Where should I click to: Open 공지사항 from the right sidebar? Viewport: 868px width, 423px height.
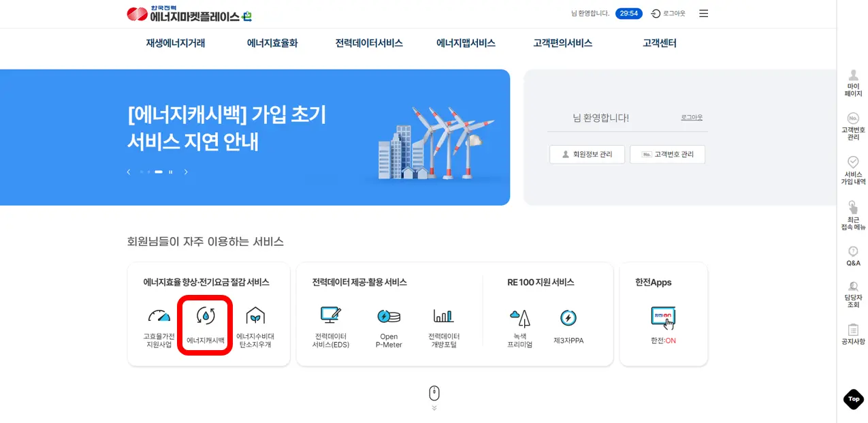pyautogui.click(x=853, y=335)
